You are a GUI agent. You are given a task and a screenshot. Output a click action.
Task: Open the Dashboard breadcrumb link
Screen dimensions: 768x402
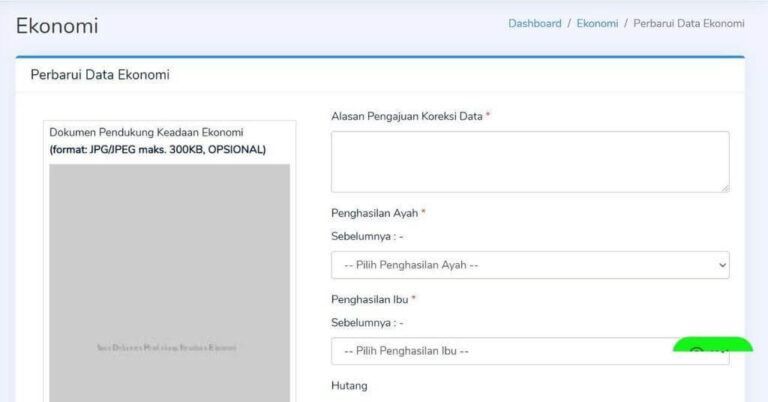(x=535, y=23)
